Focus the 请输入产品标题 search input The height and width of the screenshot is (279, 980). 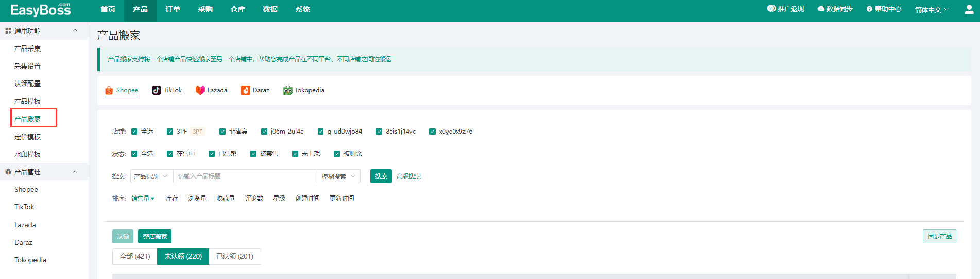coord(245,176)
